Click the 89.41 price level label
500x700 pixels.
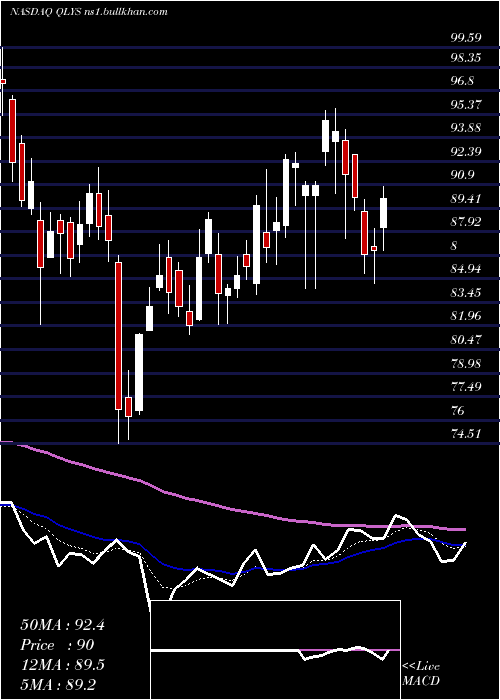pos(466,199)
